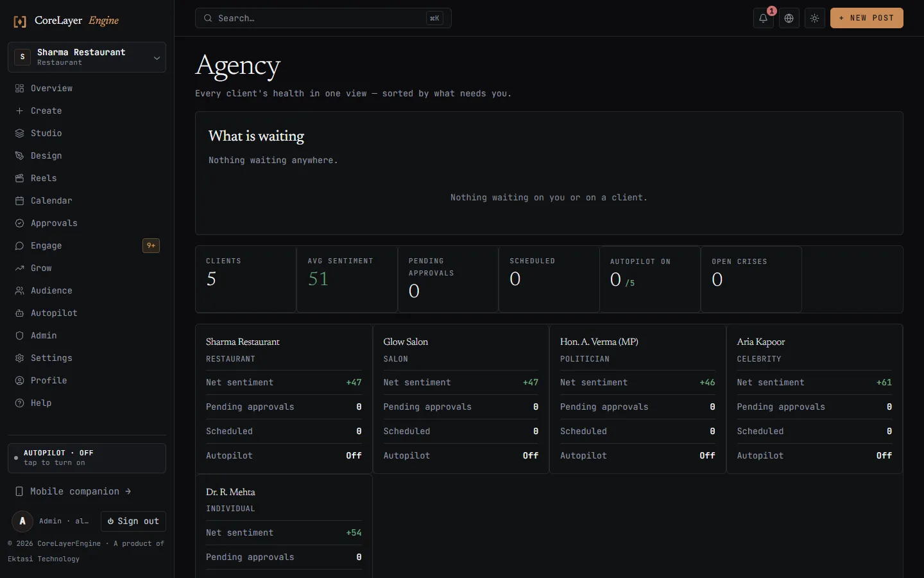Click the Help question mark icon
Viewport: 924px width, 578px height.
click(19, 403)
